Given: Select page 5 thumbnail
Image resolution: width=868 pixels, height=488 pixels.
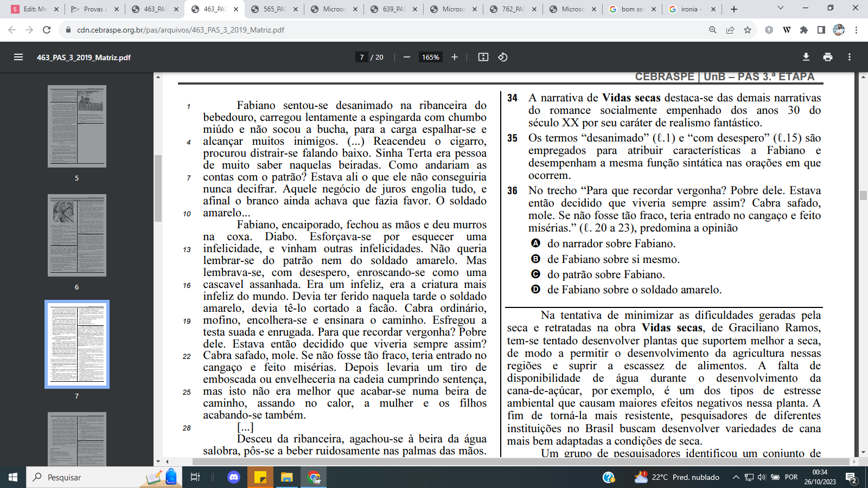Looking at the screenshot, I should point(77,126).
